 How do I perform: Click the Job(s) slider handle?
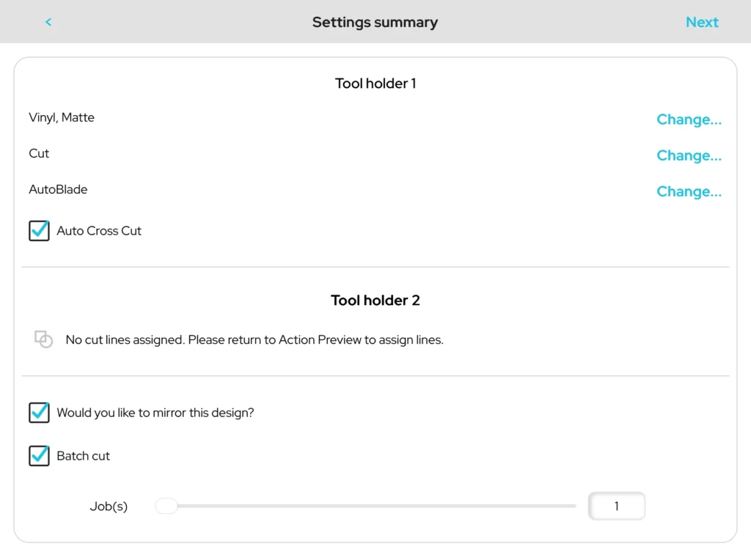click(167, 506)
